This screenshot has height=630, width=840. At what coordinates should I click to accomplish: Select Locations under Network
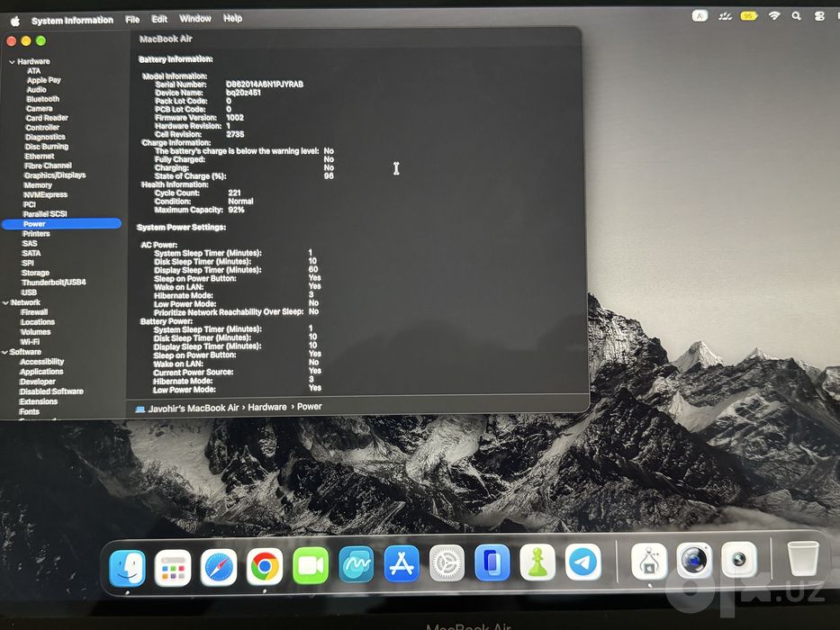pyautogui.click(x=38, y=322)
